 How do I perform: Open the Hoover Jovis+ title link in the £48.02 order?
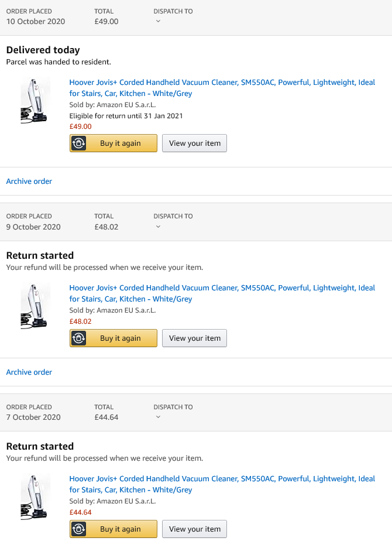click(x=222, y=293)
